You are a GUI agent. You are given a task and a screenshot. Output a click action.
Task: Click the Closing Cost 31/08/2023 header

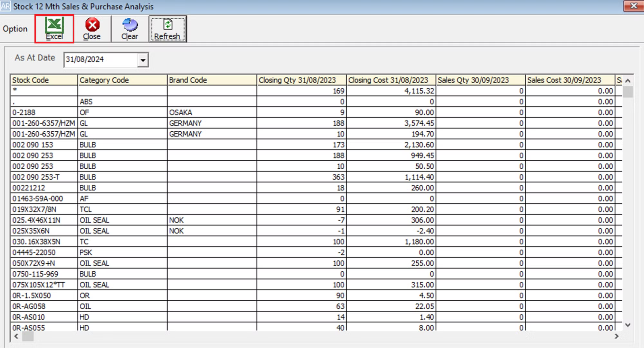[x=391, y=80]
